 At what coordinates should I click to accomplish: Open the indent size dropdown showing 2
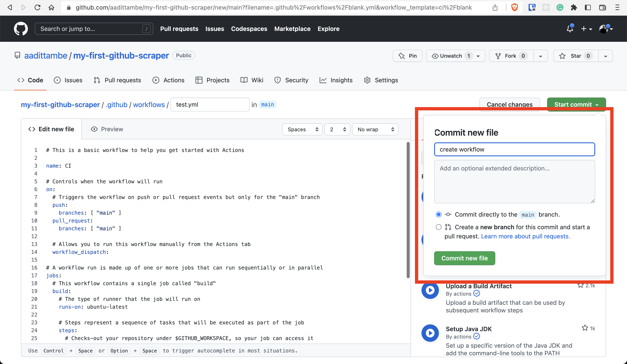coord(337,129)
